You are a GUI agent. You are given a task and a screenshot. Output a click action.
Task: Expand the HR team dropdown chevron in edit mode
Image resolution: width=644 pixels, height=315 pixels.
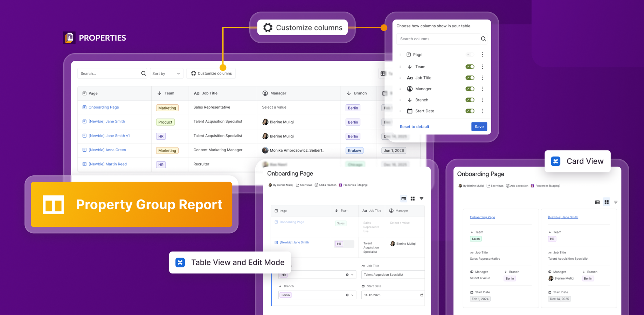tap(352, 275)
